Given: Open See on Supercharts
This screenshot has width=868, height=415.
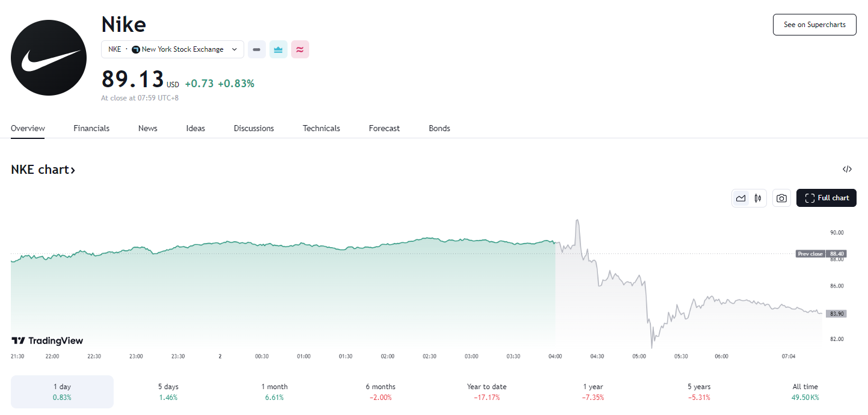Looking at the screenshot, I should click(x=814, y=25).
